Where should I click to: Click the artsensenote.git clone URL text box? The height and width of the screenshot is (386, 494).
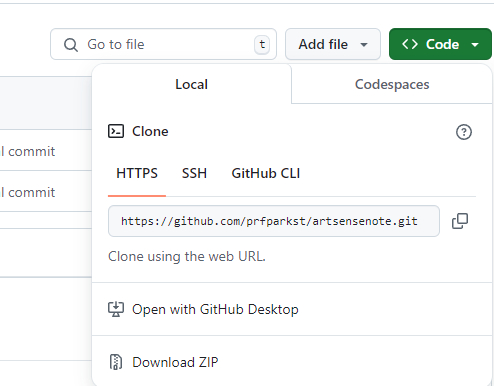(274, 221)
